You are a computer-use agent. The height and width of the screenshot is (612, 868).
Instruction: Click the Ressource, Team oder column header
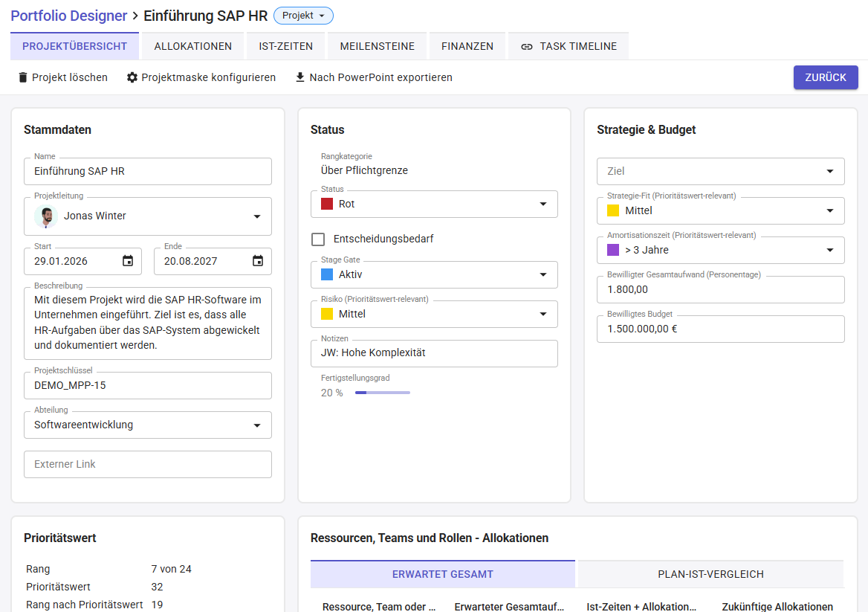tap(379, 607)
